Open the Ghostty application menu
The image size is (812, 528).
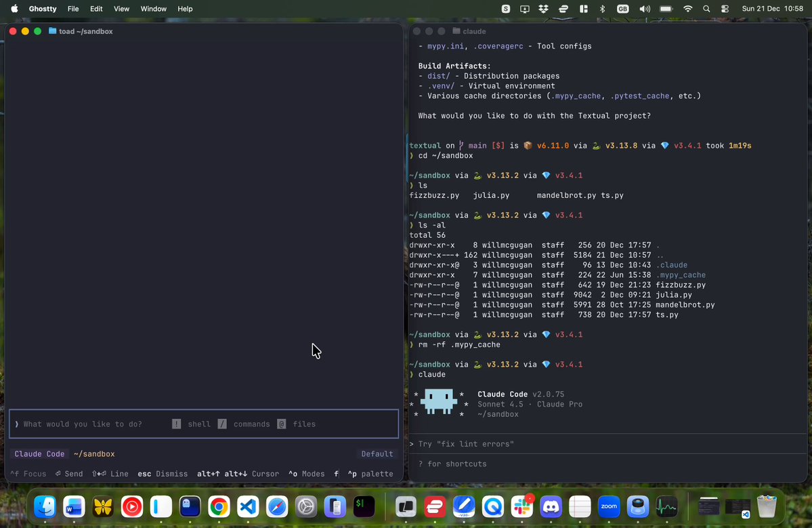(x=43, y=9)
